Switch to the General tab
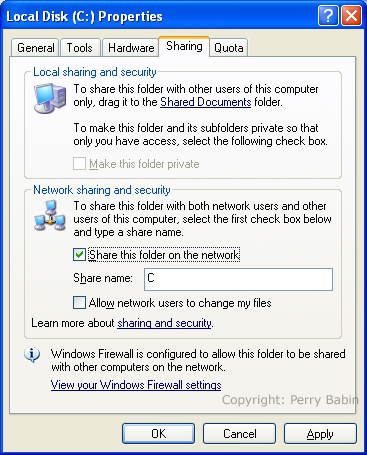The image size is (367, 455). coord(35,48)
